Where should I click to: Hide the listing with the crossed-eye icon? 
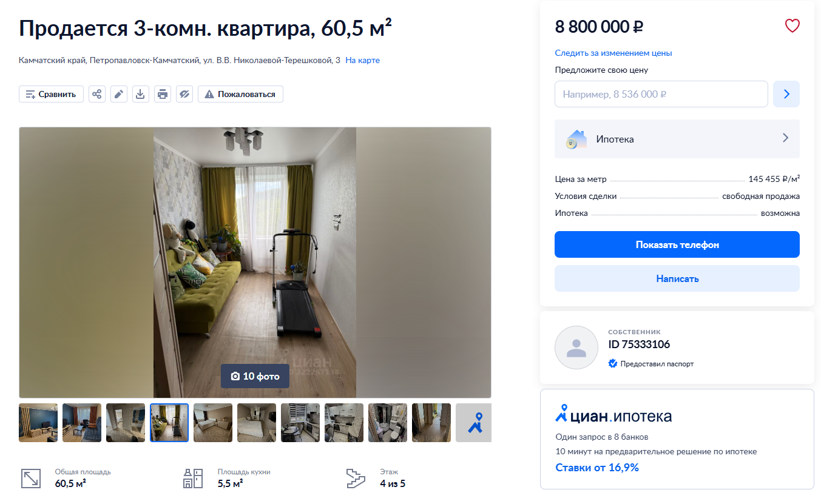coord(184,94)
